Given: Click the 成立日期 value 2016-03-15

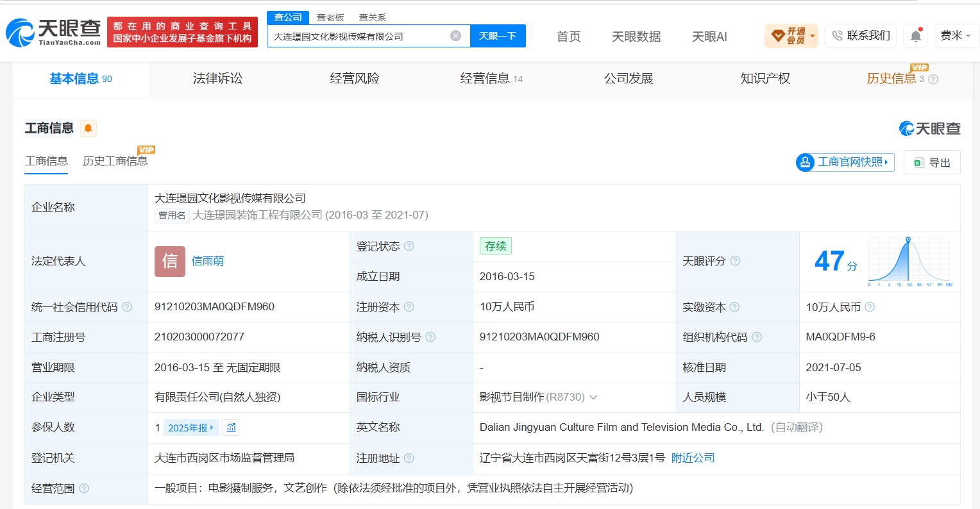Looking at the screenshot, I should pos(507,277).
